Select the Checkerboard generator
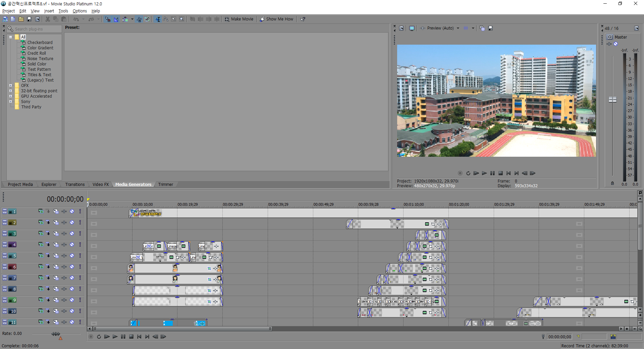The height and width of the screenshot is (349, 644). coord(40,43)
